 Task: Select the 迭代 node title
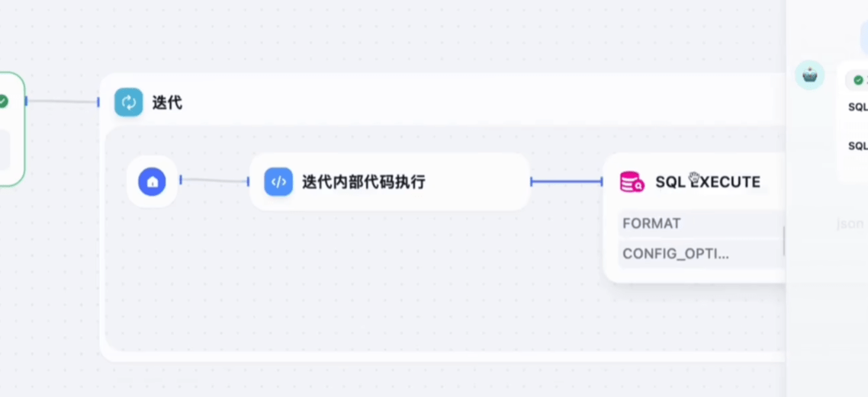click(167, 103)
